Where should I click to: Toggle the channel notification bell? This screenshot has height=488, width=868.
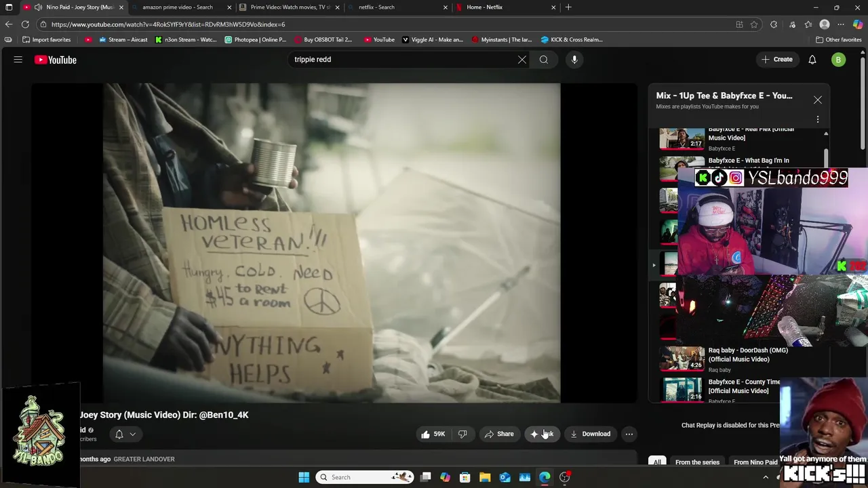click(119, 434)
